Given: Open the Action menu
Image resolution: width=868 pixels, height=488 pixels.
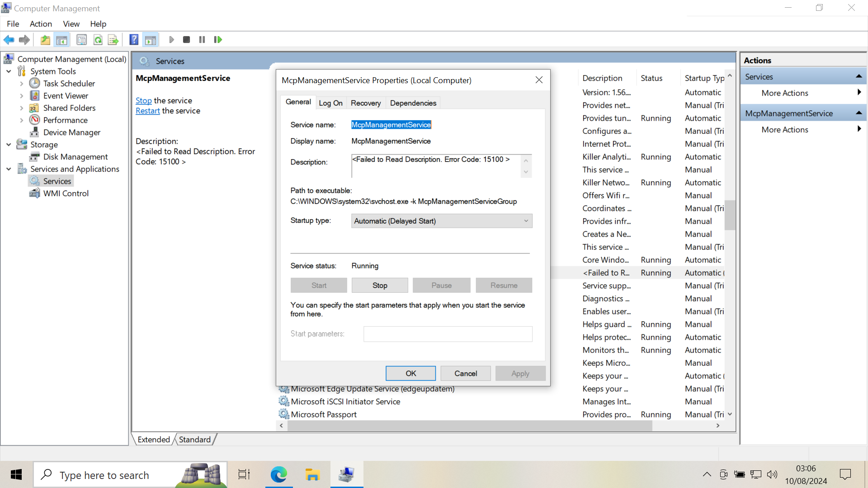Looking at the screenshot, I should point(41,24).
